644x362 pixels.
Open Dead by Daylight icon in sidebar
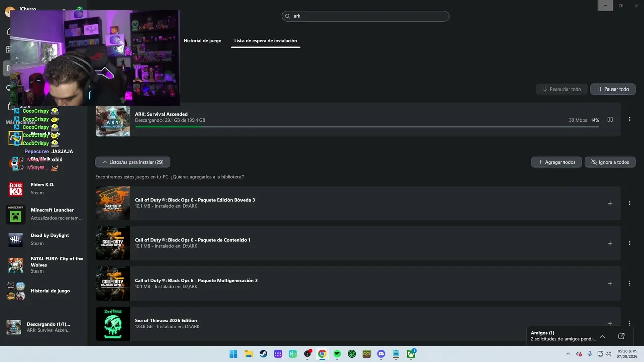coord(16,239)
